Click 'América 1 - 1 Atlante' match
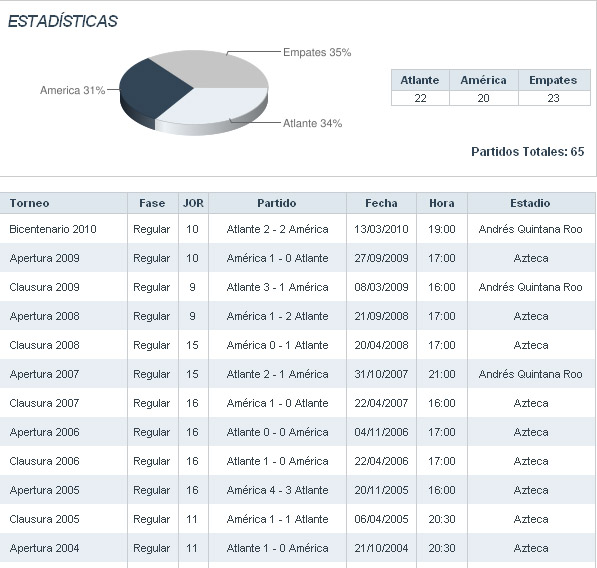The image size is (597, 568). click(x=277, y=519)
